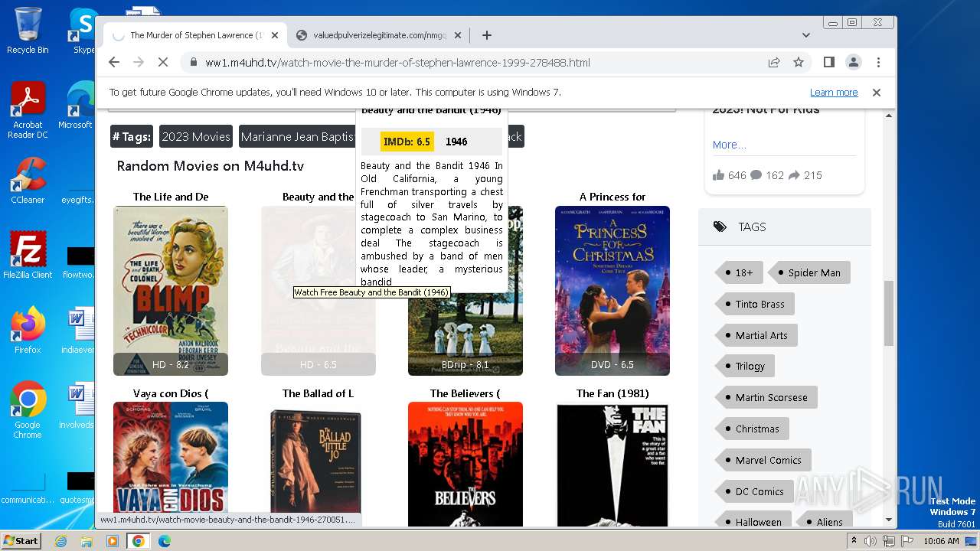Image resolution: width=980 pixels, height=551 pixels.
Task: Close the valuedpulverizelegitimate.com tab
Action: pos(458,35)
